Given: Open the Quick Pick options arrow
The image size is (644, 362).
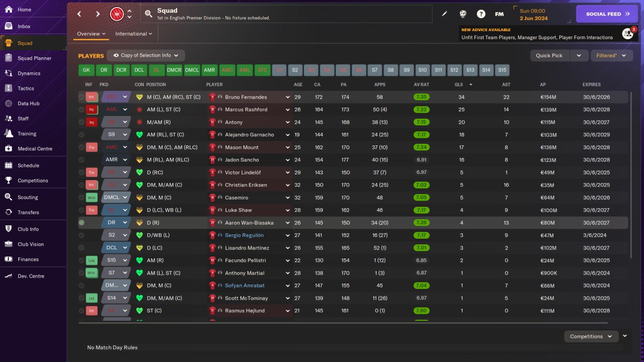Looking at the screenshot, I should point(579,55).
